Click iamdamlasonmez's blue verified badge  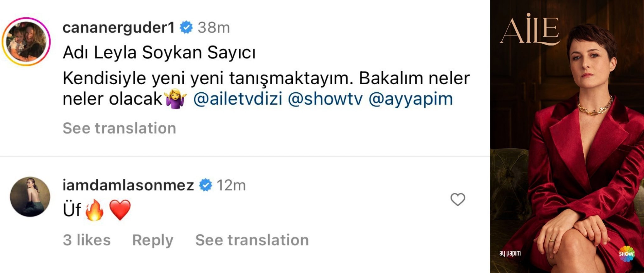click(x=206, y=185)
